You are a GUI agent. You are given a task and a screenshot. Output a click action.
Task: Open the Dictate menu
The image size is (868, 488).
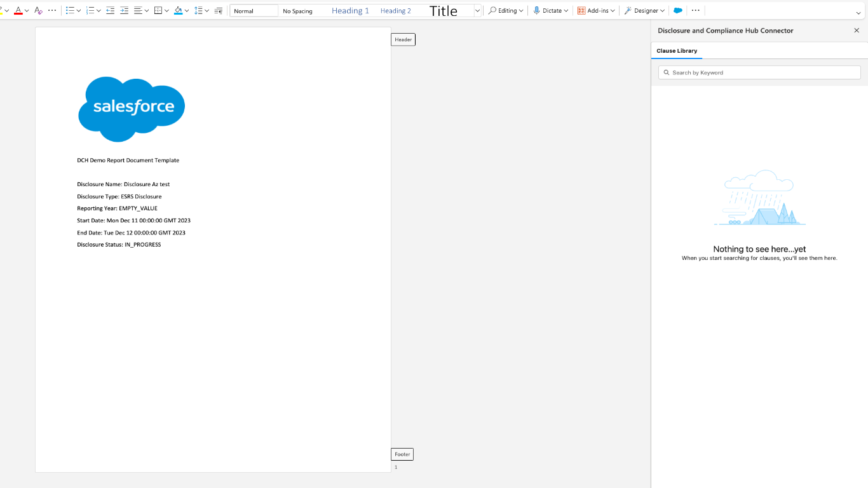tap(550, 11)
